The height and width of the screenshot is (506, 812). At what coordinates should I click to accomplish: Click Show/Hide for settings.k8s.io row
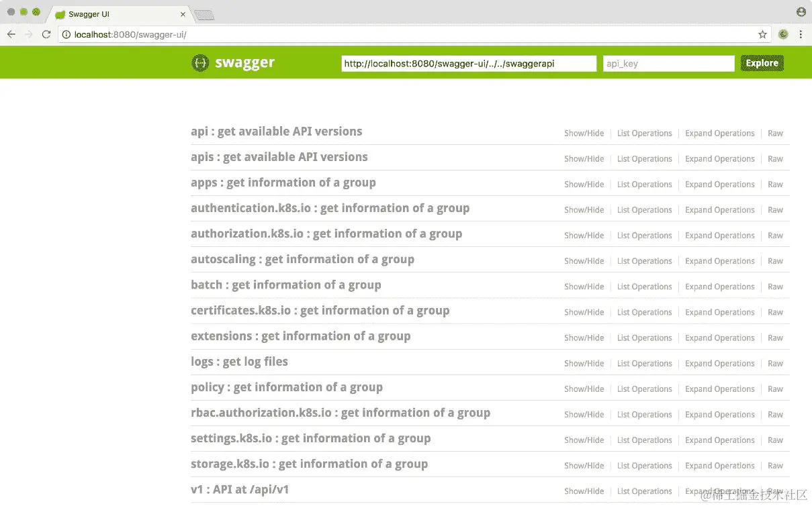584,440
